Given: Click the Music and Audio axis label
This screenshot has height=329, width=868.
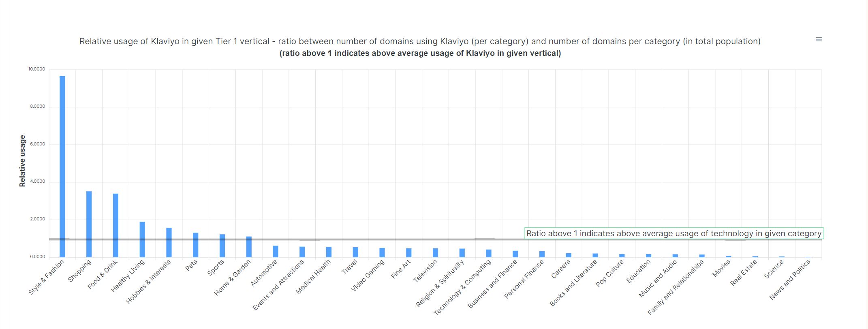Looking at the screenshot, I should 658,279.
